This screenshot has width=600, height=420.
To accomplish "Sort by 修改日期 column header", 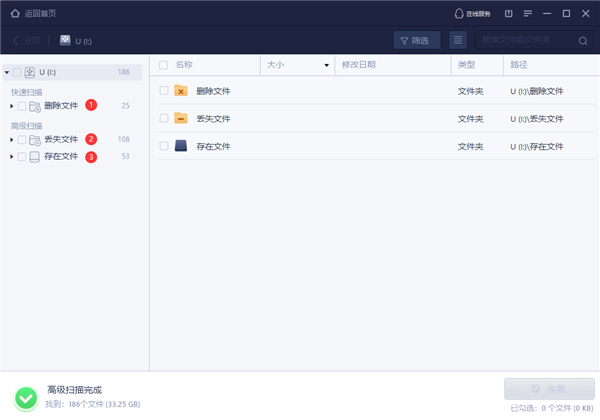I will pos(359,65).
